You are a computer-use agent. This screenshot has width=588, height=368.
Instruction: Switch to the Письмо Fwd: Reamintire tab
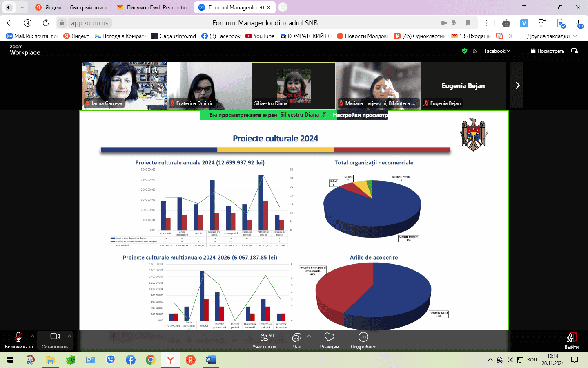tap(153, 7)
